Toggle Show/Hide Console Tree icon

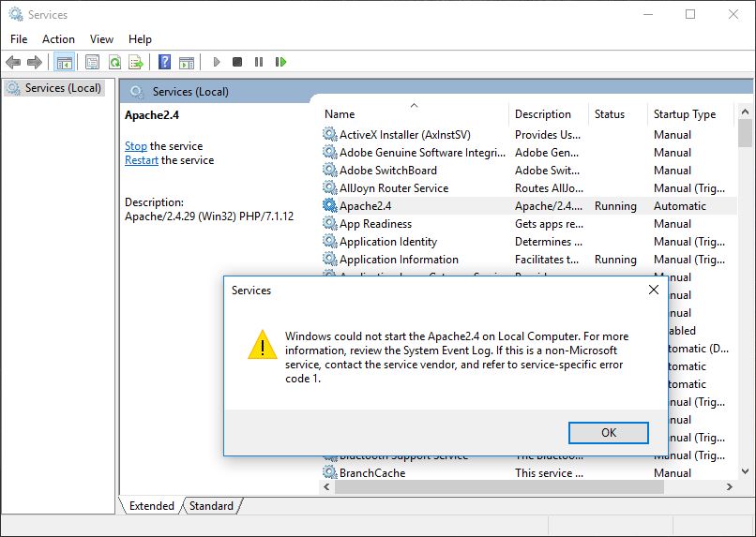[64, 62]
